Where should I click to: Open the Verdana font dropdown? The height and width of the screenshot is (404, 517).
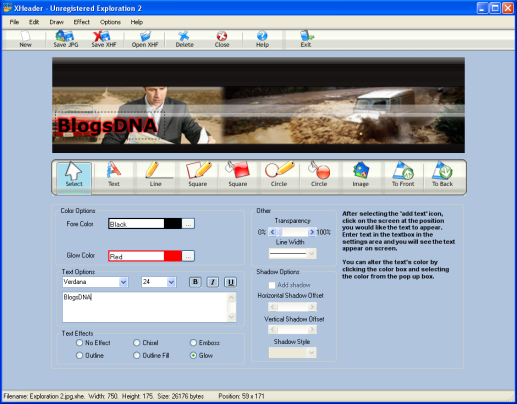click(123, 282)
